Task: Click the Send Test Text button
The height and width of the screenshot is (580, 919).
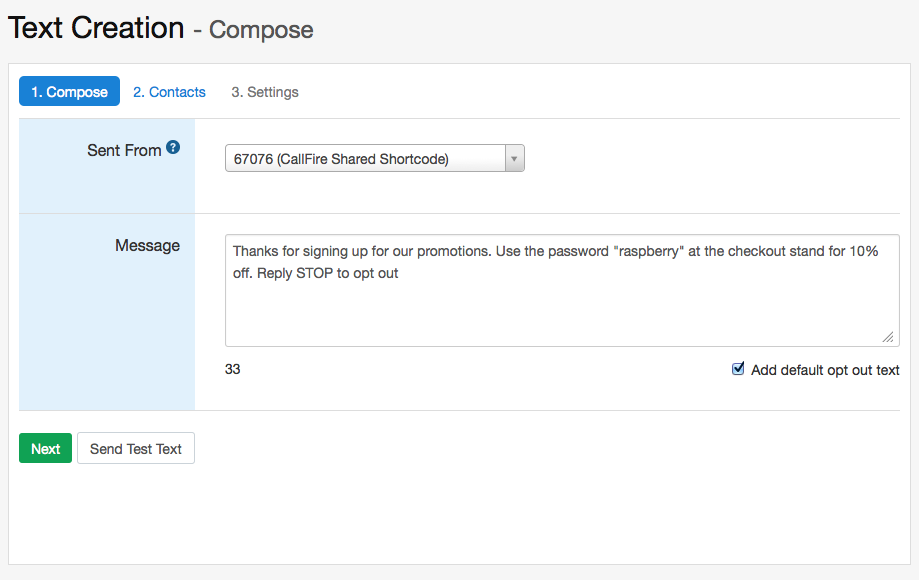Action: point(136,449)
